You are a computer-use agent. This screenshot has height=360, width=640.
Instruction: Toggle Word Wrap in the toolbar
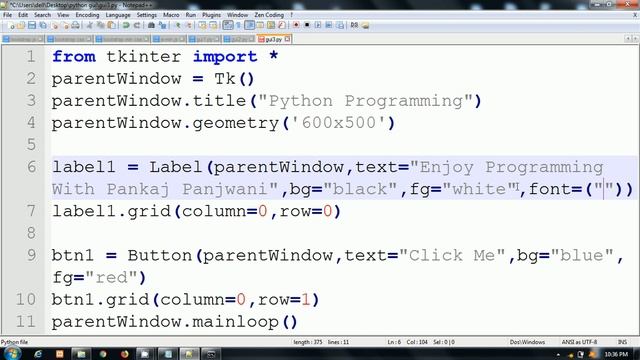click(228, 25)
